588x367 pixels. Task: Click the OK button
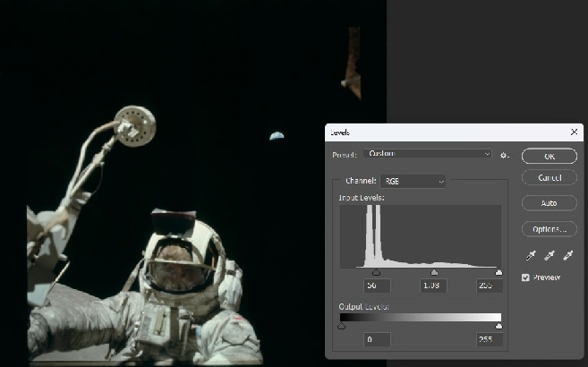tap(549, 156)
